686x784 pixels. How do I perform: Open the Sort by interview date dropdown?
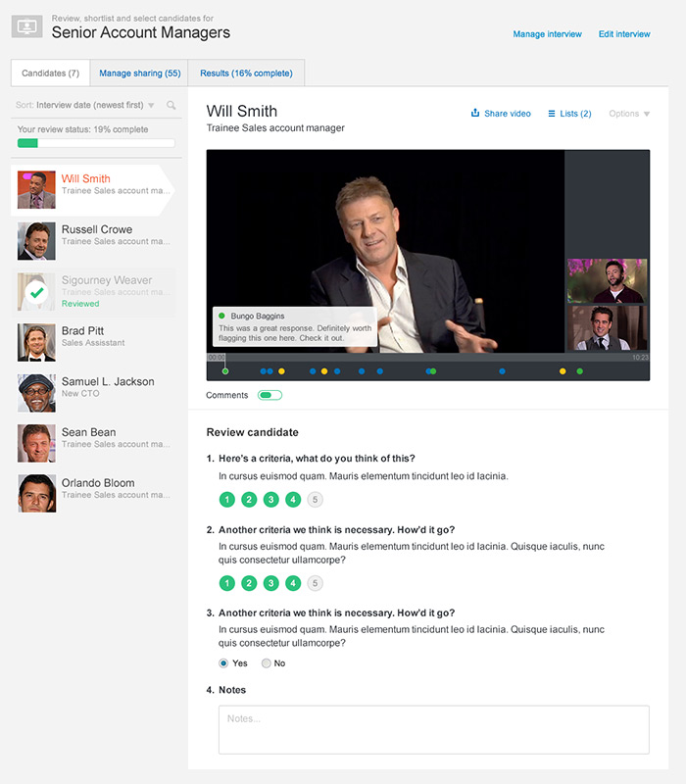[x=85, y=105]
